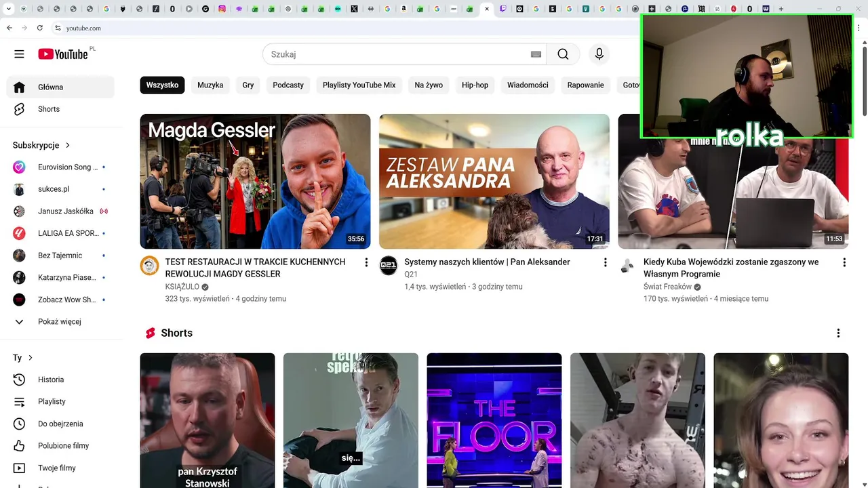Select the Gry filter chip
868x488 pixels.
pyautogui.click(x=248, y=85)
